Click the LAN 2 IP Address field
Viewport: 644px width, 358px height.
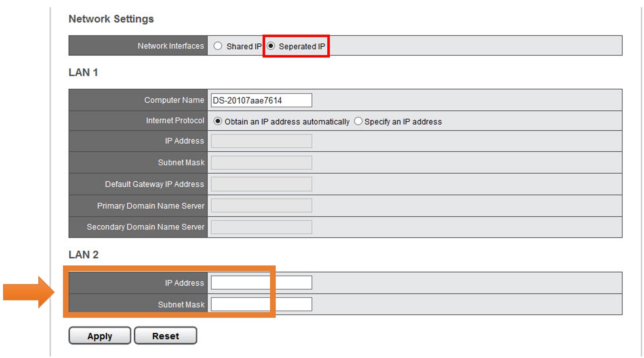261,283
